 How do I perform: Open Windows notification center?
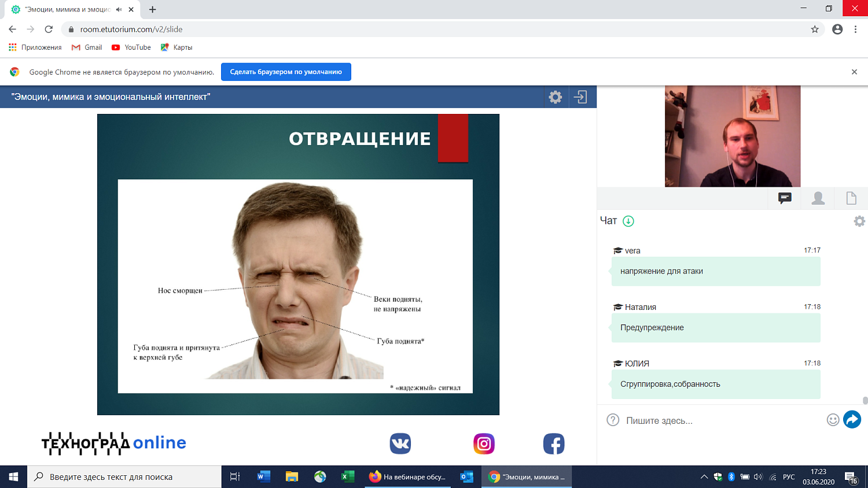851,477
